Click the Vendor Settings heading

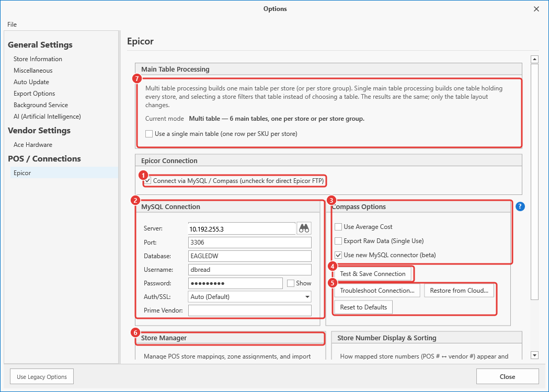[x=39, y=131]
